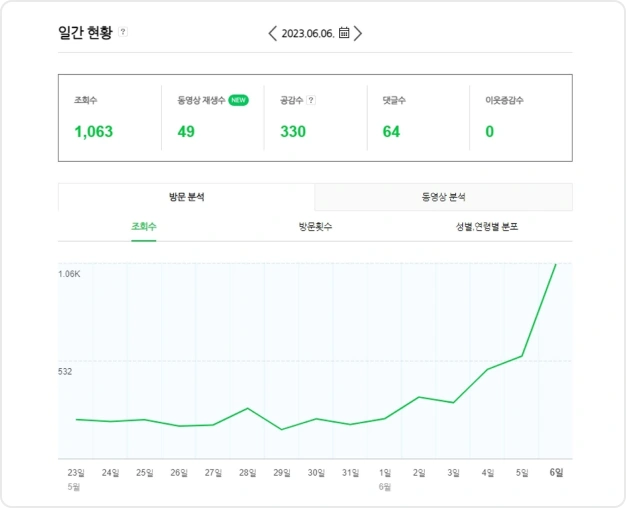Click the 이웃증감수 value 0
Screen dimensions: 626x508
click(489, 132)
